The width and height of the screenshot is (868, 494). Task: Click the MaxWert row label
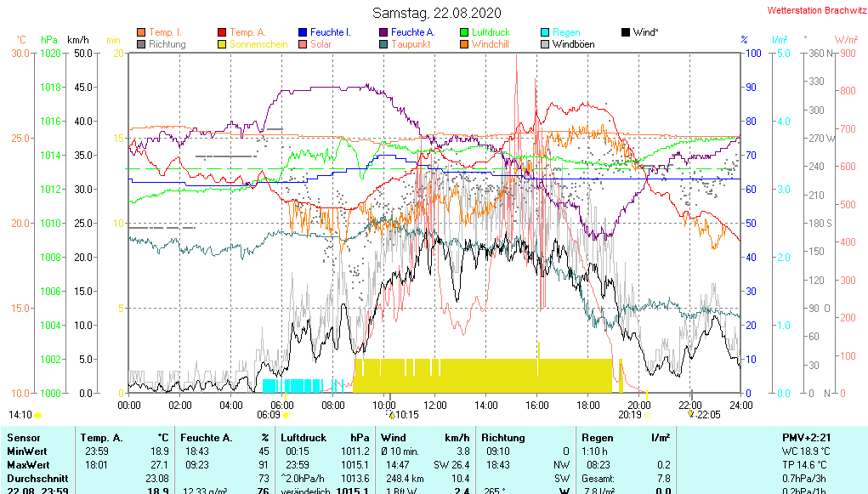[x=30, y=464]
